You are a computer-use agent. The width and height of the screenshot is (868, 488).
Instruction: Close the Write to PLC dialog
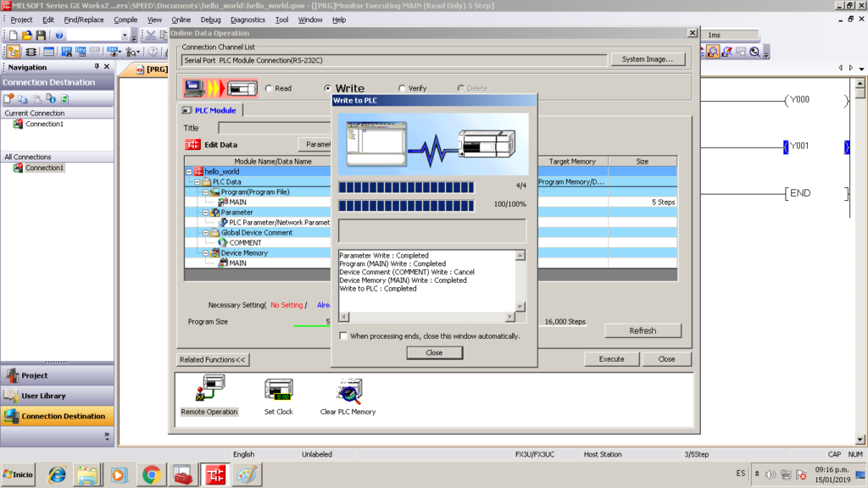click(x=434, y=352)
